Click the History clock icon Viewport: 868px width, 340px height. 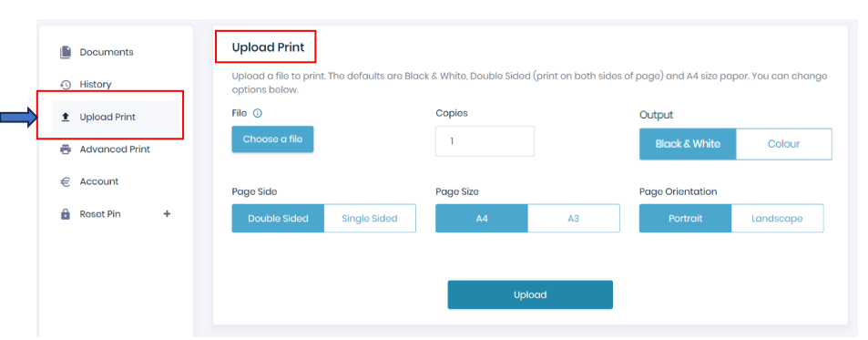(x=66, y=85)
